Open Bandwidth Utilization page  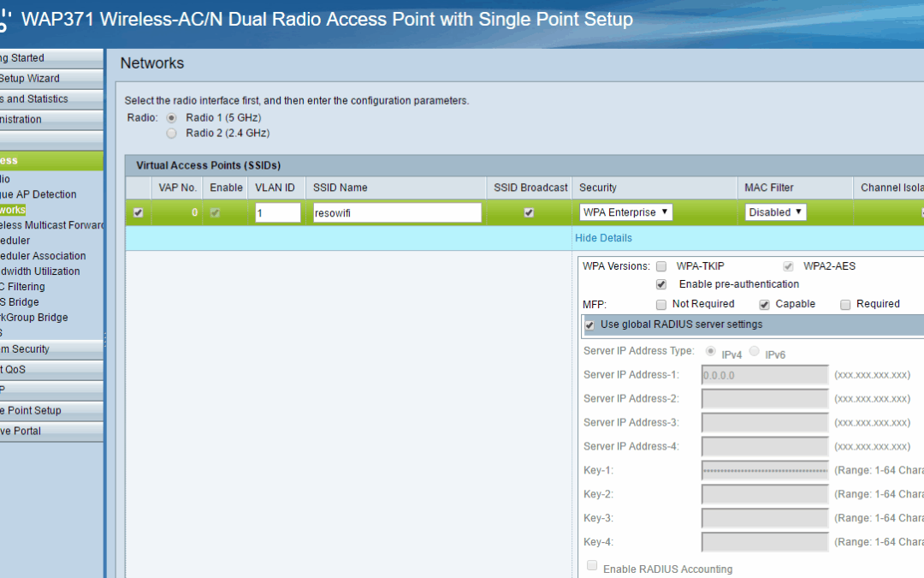click(x=40, y=271)
